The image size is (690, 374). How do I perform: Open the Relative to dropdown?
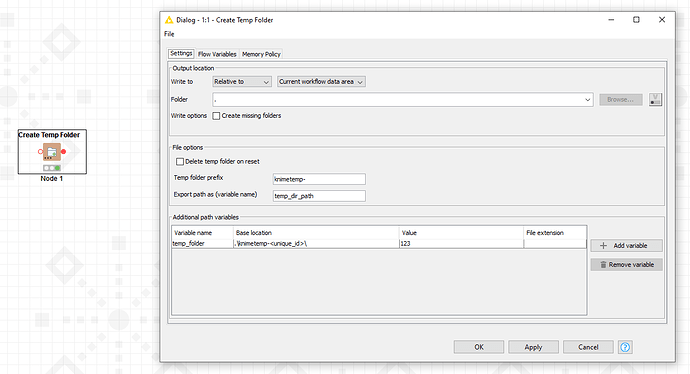pos(242,82)
